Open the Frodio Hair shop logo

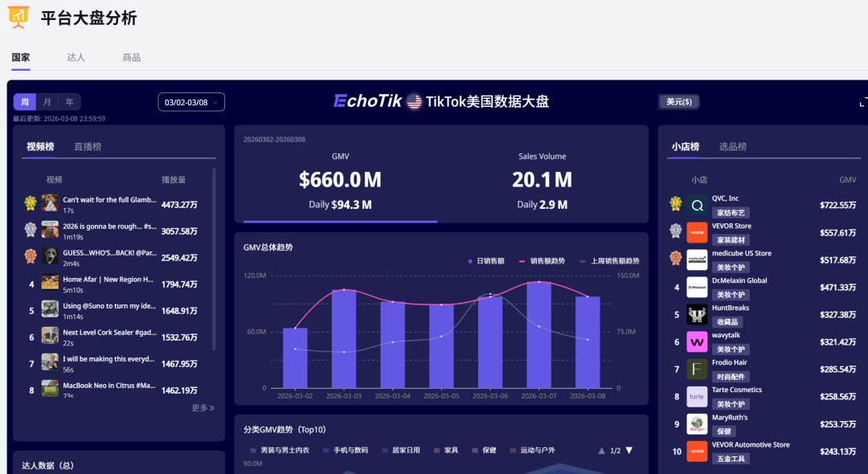pos(697,369)
